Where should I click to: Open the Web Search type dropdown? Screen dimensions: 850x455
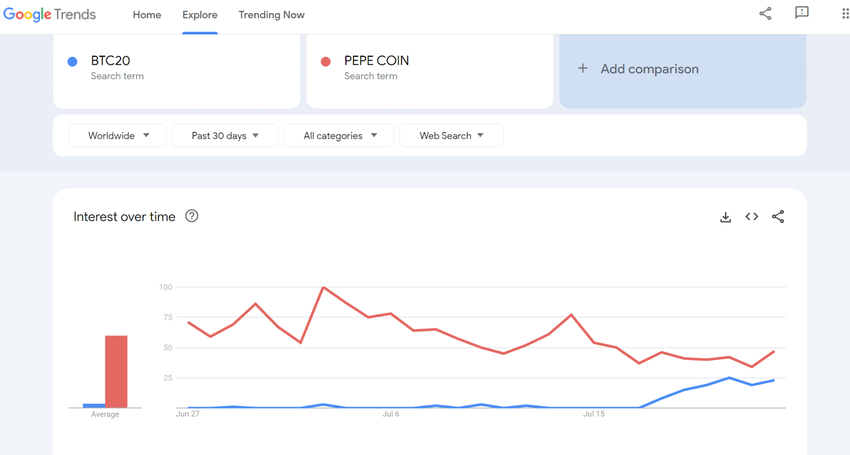tap(451, 136)
